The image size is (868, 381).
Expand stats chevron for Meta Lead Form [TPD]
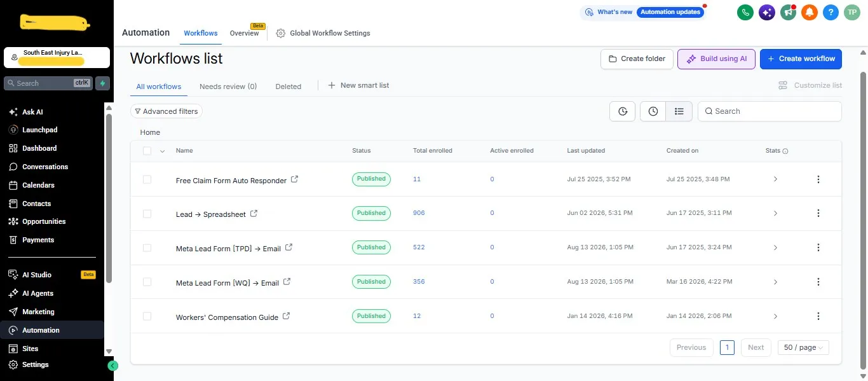[x=775, y=247]
